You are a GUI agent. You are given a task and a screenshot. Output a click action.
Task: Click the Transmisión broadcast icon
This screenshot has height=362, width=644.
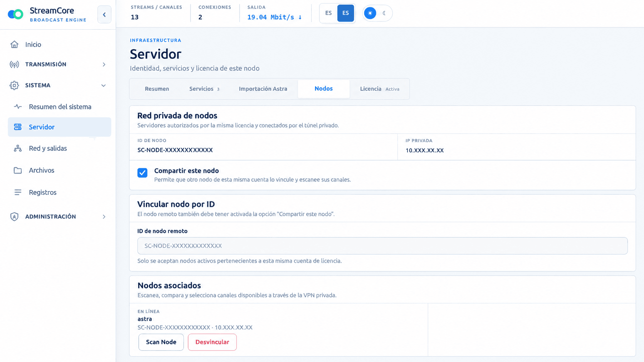pos(14,65)
